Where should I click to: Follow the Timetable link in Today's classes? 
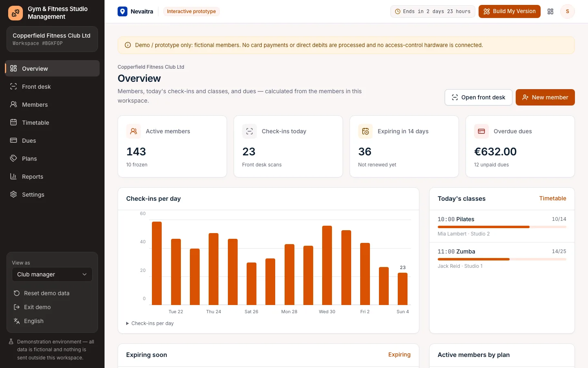click(x=552, y=198)
